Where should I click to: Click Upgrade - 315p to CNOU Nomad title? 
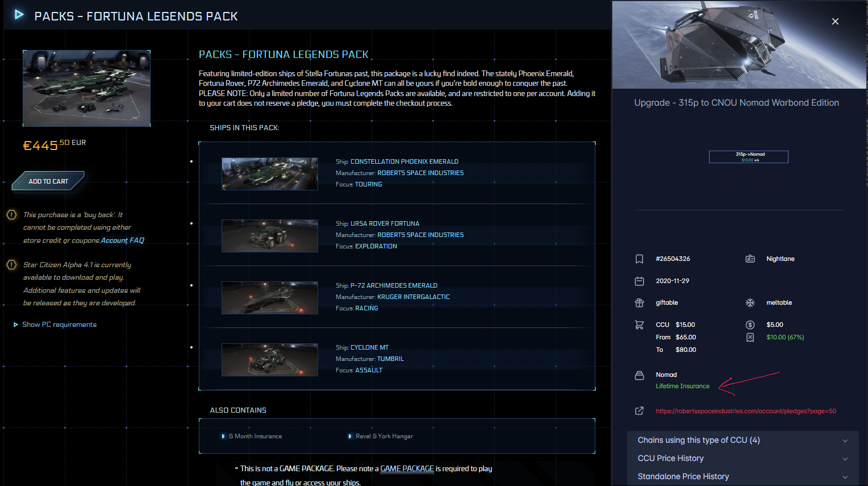click(x=736, y=103)
